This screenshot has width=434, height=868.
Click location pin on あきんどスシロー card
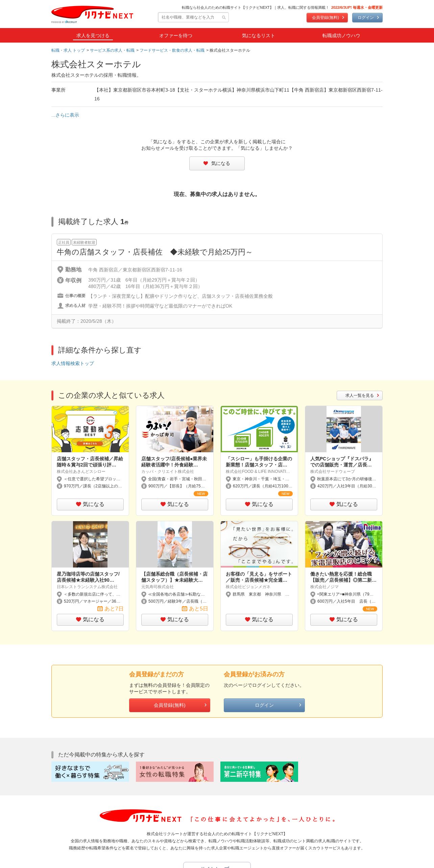click(x=59, y=479)
